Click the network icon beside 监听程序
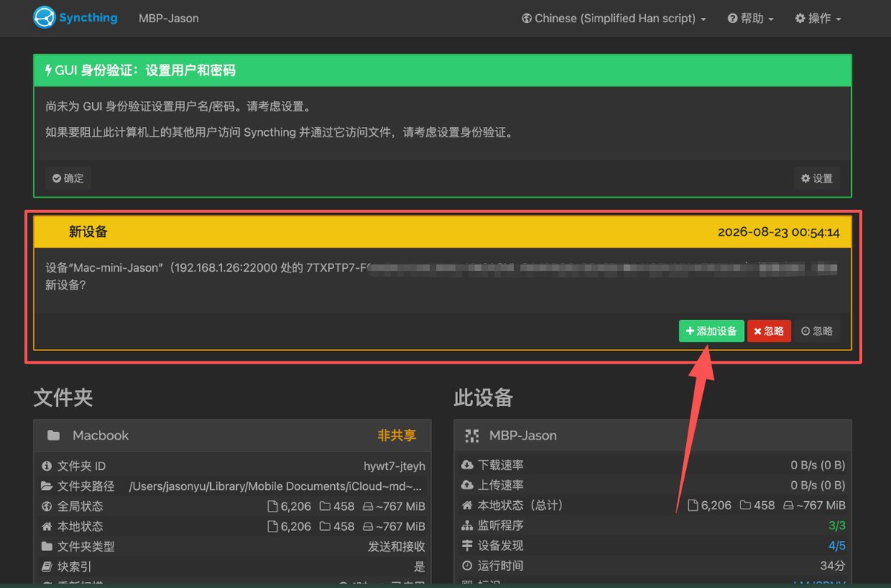 (x=468, y=525)
